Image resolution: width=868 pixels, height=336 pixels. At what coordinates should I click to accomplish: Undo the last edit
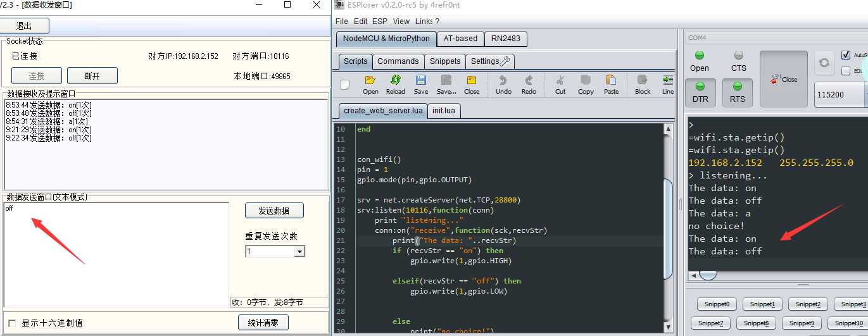(503, 84)
